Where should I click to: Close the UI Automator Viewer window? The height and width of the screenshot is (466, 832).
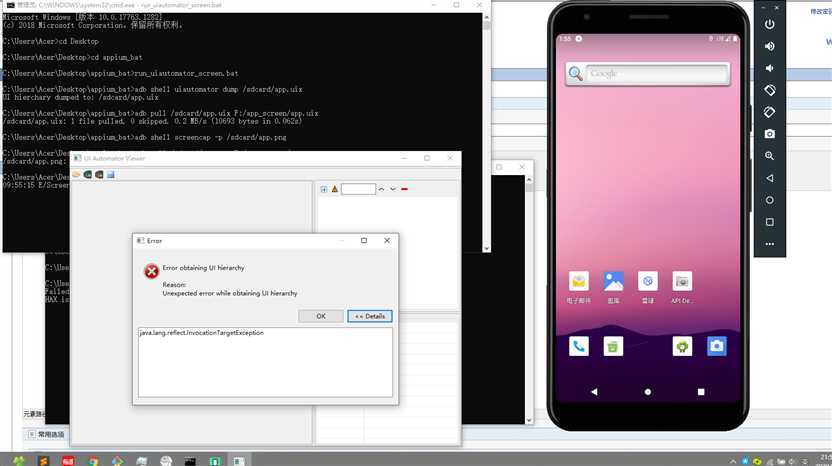(450, 158)
